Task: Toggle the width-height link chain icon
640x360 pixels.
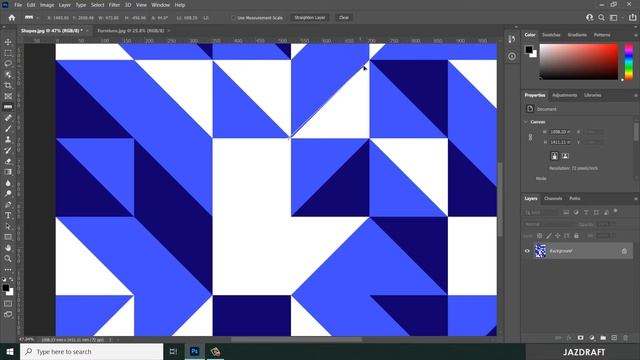Action: [x=530, y=137]
